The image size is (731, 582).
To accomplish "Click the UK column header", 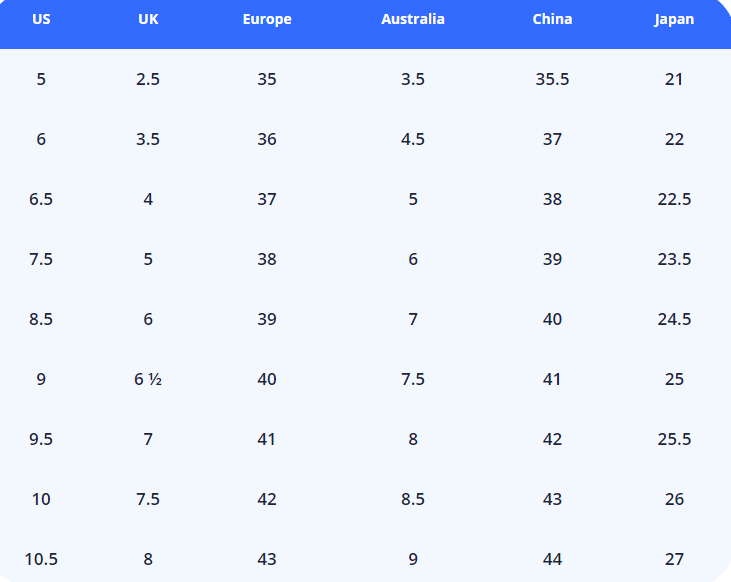I will pos(148,19).
